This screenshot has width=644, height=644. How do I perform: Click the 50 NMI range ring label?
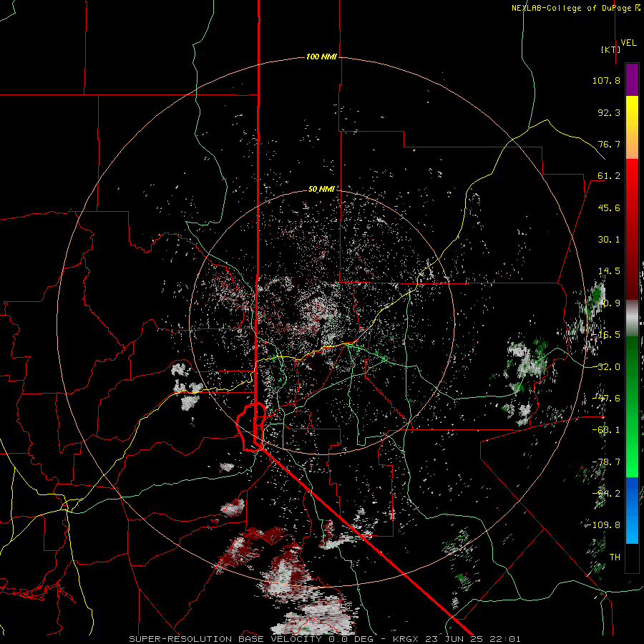point(321,190)
